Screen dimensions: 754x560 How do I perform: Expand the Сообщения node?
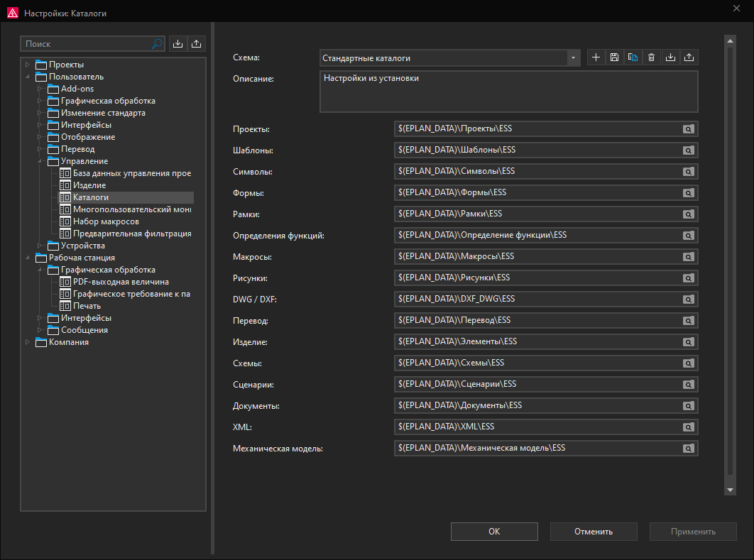point(40,330)
